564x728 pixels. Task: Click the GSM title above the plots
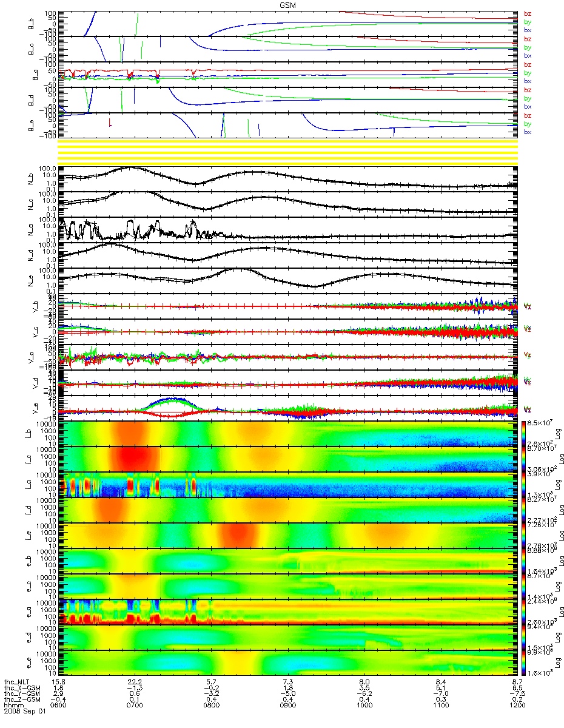pyautogui.click(x=289, y=4)
